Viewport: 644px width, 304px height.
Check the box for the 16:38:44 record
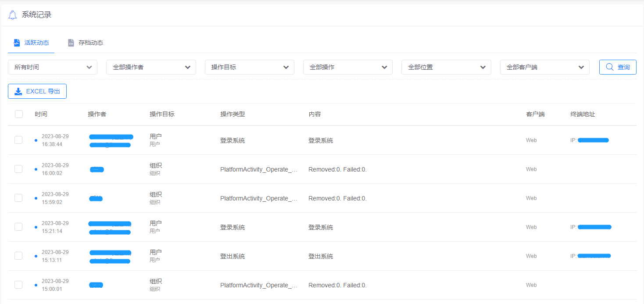[x=18, y=140]
